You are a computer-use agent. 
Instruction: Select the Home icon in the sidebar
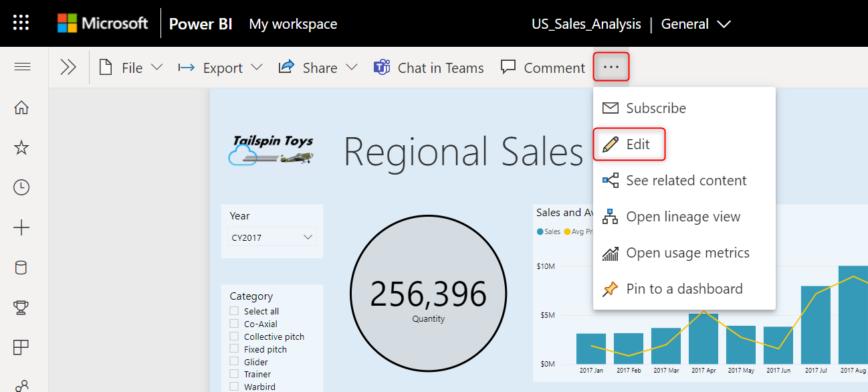[21, 106]
